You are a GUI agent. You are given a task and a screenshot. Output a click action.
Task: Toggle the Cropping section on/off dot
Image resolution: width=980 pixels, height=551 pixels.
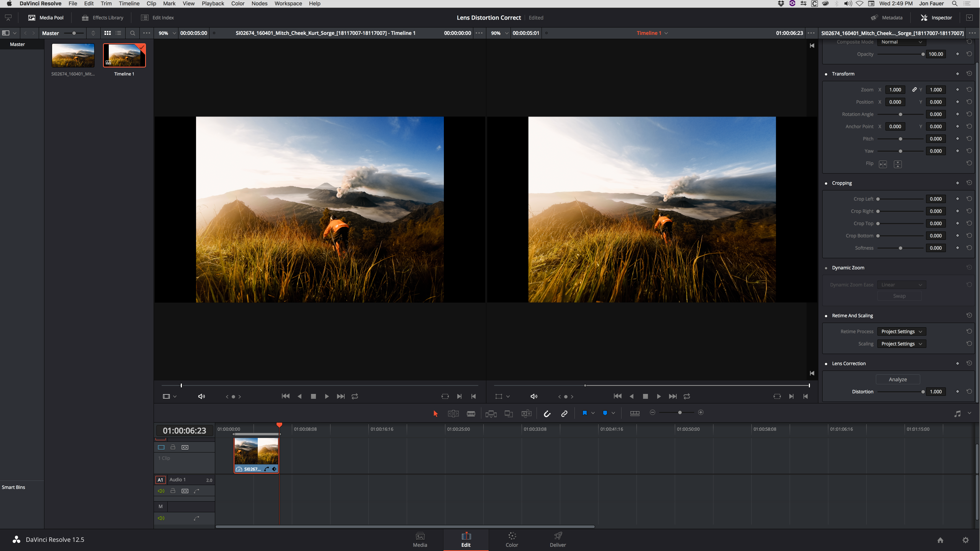826,183
